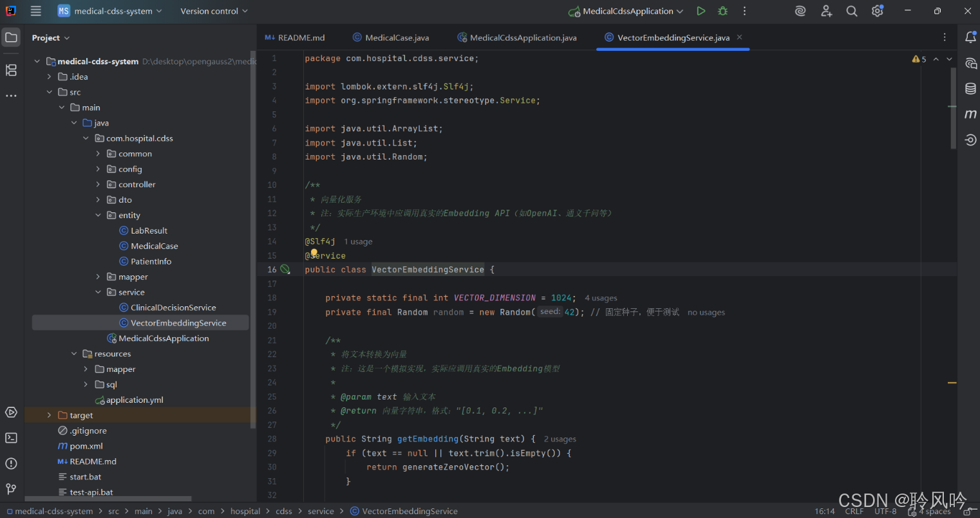Close the VectorEmbeddingService.java tab
The width and height of the screenshot is (980, 518).
[x=740, y=37]
